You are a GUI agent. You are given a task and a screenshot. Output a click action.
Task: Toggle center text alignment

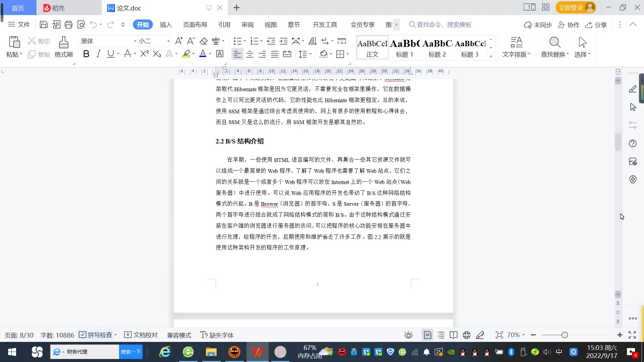point(250,54)
